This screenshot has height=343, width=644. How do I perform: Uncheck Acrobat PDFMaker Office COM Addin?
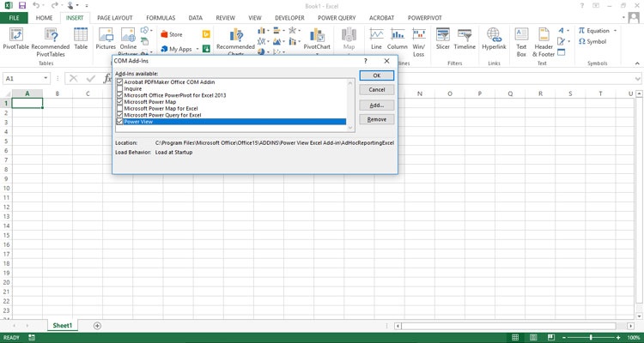(120, 82)
